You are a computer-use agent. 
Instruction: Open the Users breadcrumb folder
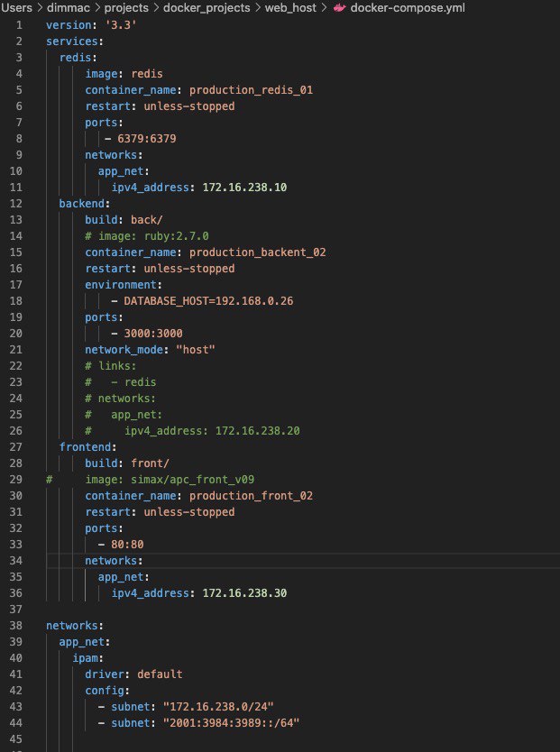[16, 8]
